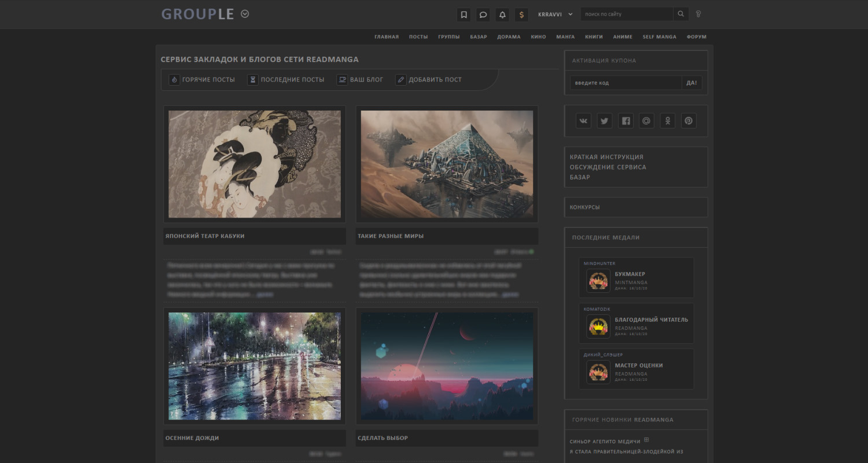
Task: Open the VK social network icon
Action: tap(583, 120)
